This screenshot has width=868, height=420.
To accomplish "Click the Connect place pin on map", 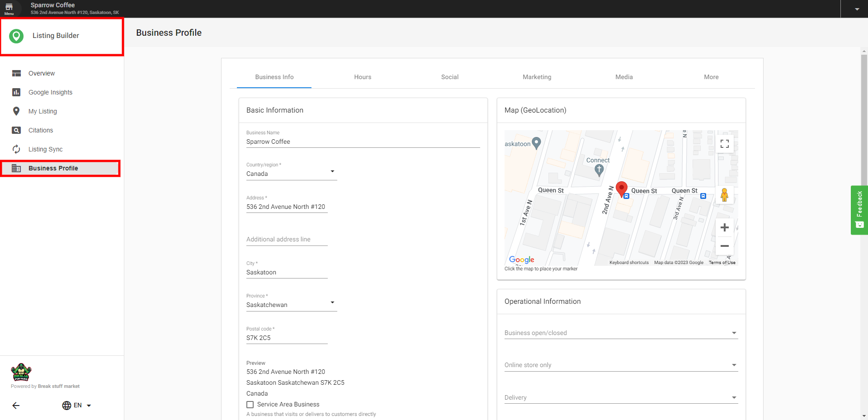I will point(599,170).
